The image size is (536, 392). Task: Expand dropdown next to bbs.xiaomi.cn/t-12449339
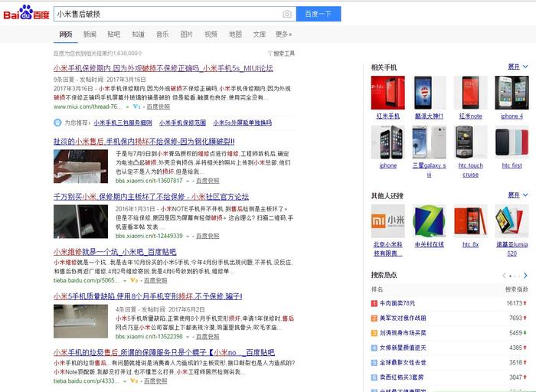pos(188,236)
